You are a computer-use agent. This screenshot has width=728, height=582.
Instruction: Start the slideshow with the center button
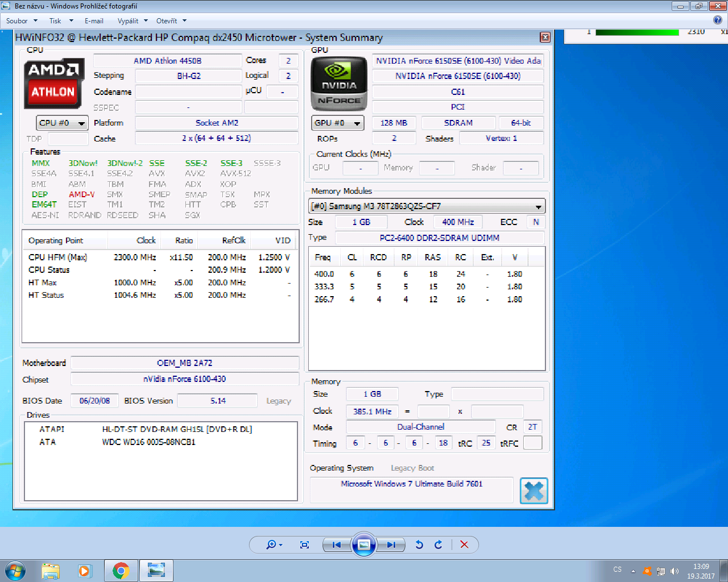[364, 544]
